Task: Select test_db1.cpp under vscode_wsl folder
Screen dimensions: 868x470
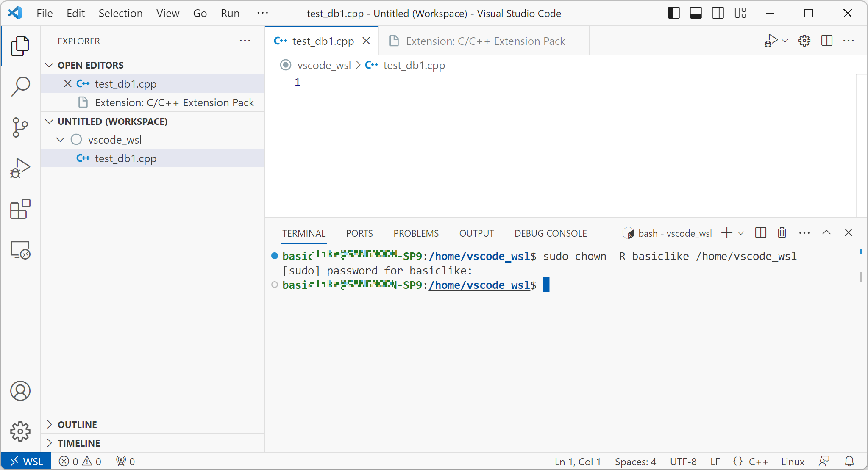Action: tap(125, 158)
